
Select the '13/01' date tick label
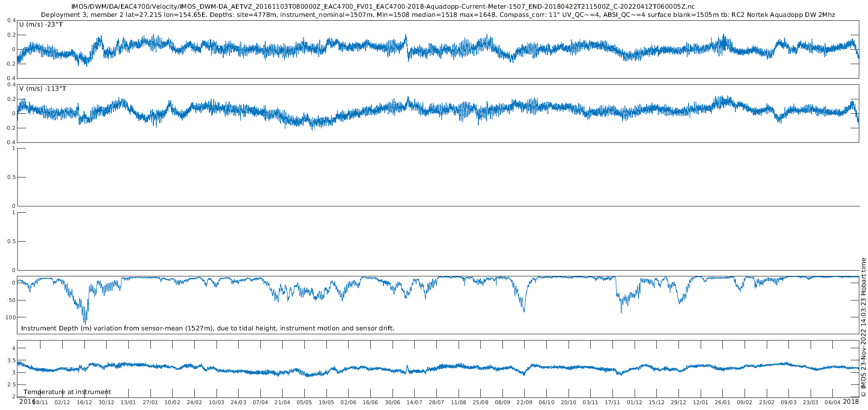[128, 402]
